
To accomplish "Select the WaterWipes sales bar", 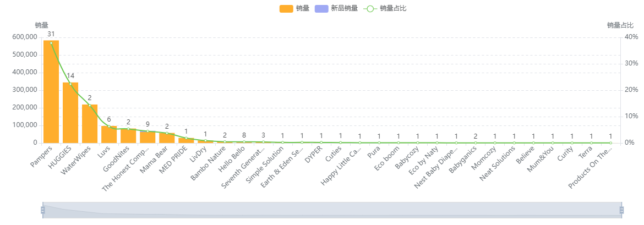I will pos(90,124).
